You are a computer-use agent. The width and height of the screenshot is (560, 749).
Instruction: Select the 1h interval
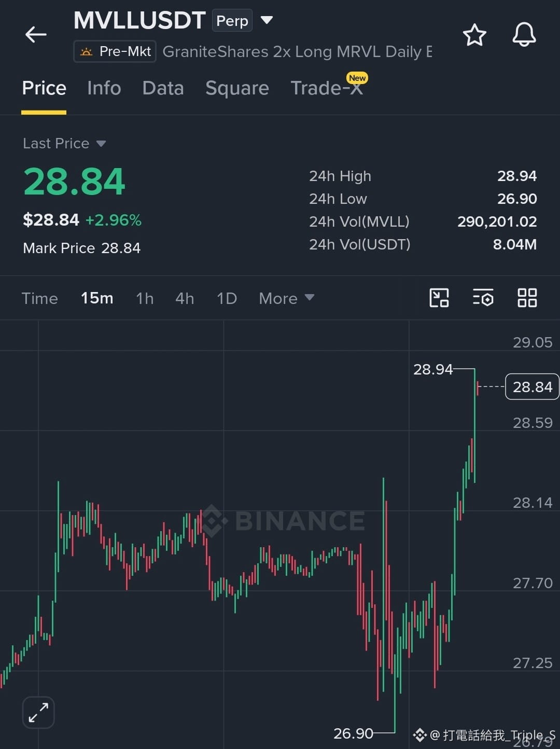tap(145, 298)
